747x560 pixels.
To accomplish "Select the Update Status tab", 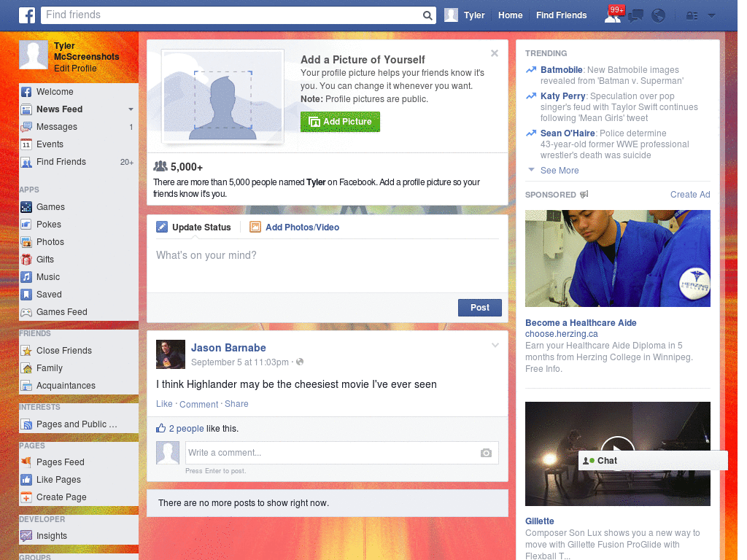I will [x=193, y=227].
